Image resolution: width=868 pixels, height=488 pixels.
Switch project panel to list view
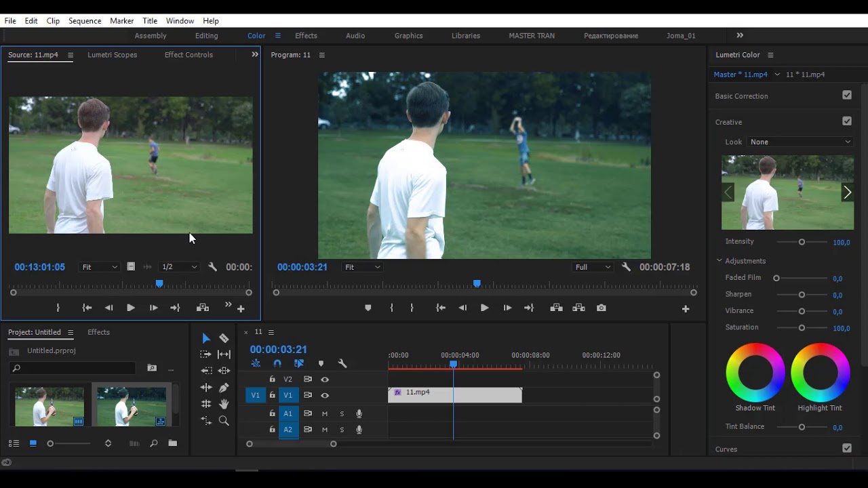point(14,443)
